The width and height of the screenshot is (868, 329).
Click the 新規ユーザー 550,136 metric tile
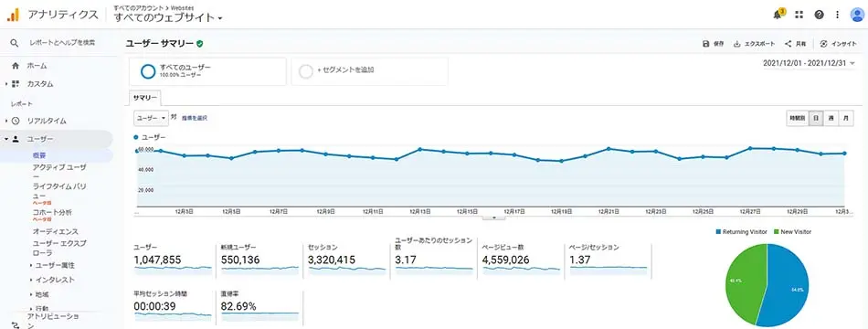(x=259, y=260)
